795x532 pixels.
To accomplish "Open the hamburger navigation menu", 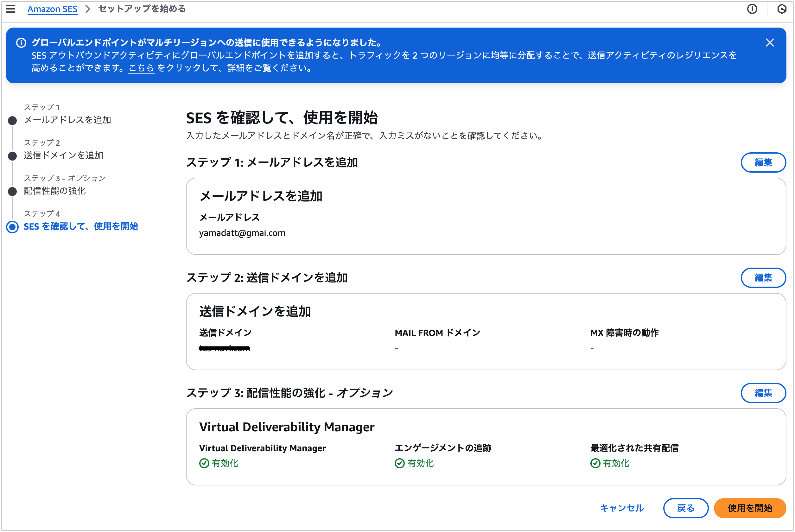I will tap(10, 9).
